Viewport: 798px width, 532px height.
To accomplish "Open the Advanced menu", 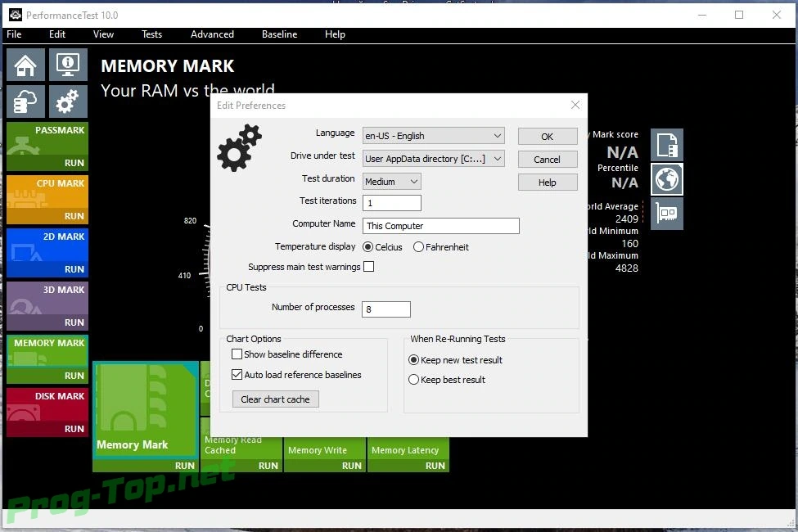I will (212, 34).
